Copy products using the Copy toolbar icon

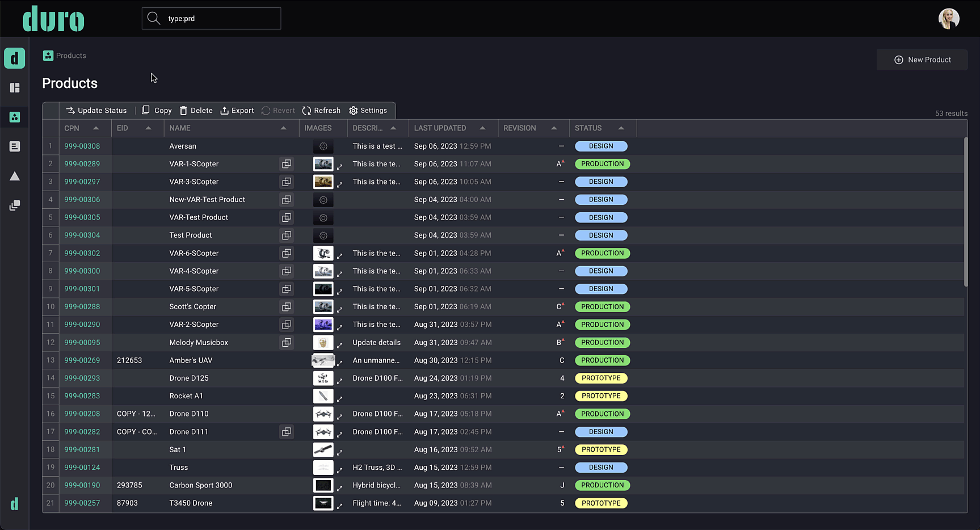pos(146,110)
